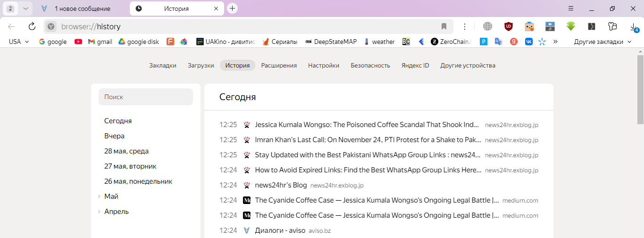The image size is (644, 238).
Task: Open the Сериалы bookmark
Action: click(280, 42)
